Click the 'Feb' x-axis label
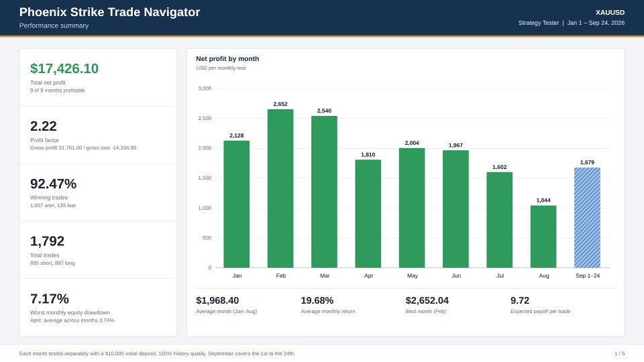Screen dimensions: 644x362 [x=280, y=276]
